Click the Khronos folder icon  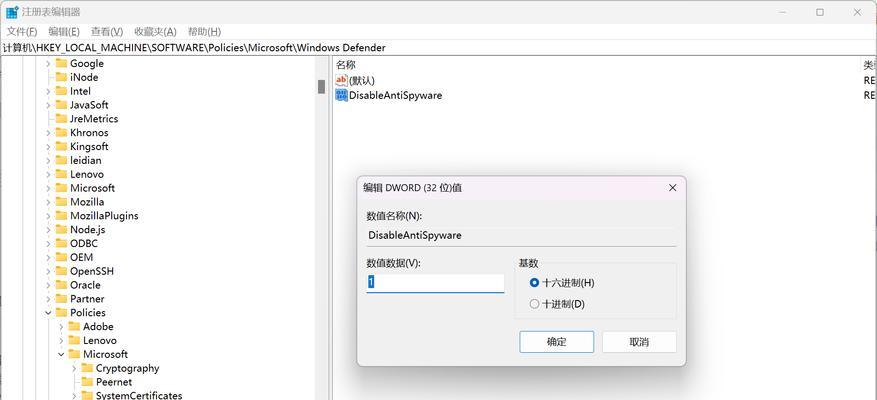click(61, 133)
